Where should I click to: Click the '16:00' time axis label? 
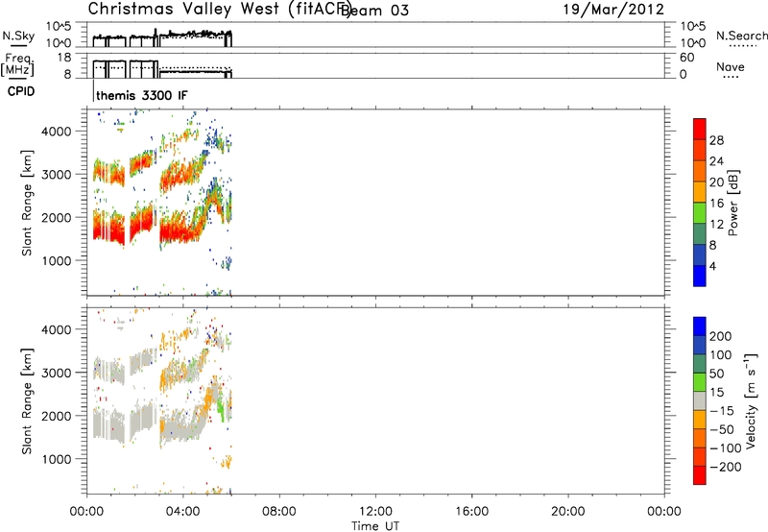471,512
